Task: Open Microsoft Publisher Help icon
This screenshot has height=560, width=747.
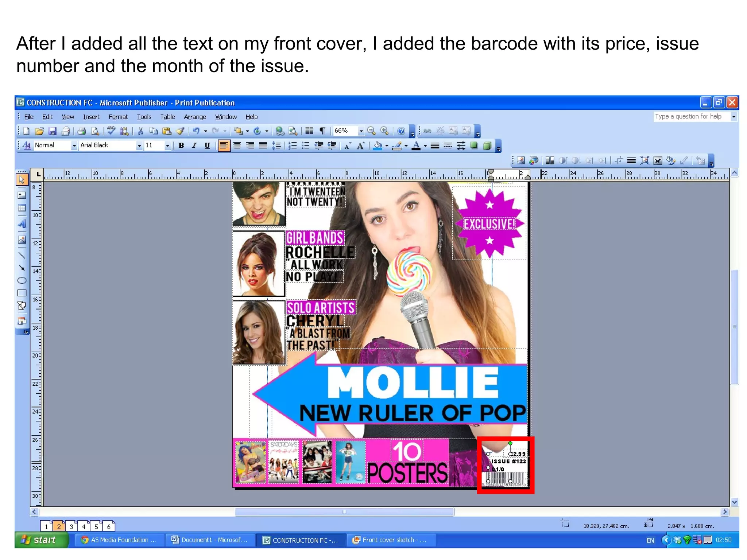Action: [x=401, y=131]
